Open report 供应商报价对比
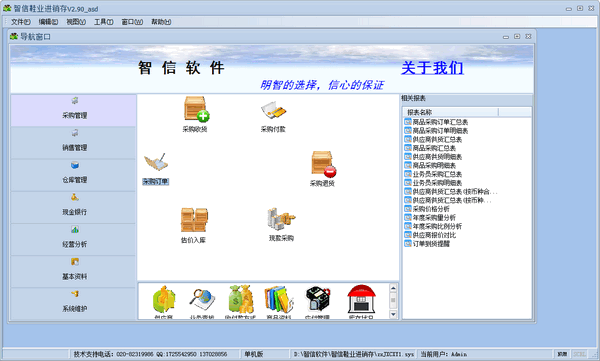This screenshot has height=361, width=600. point(430,235)
